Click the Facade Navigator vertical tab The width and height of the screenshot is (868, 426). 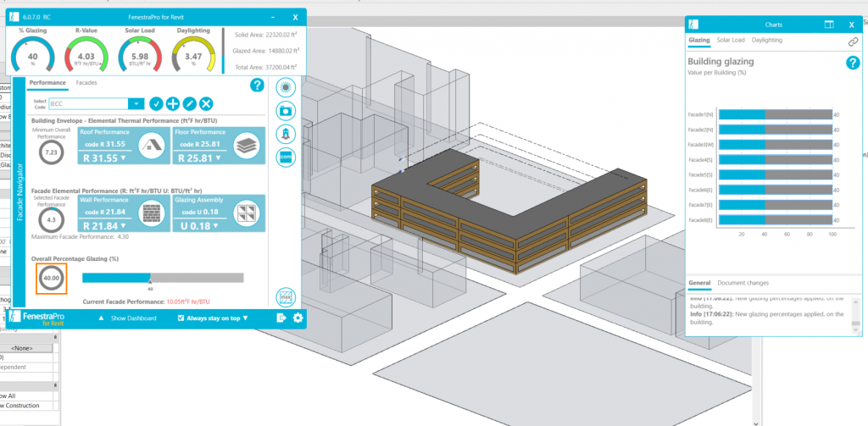(19, 192)
